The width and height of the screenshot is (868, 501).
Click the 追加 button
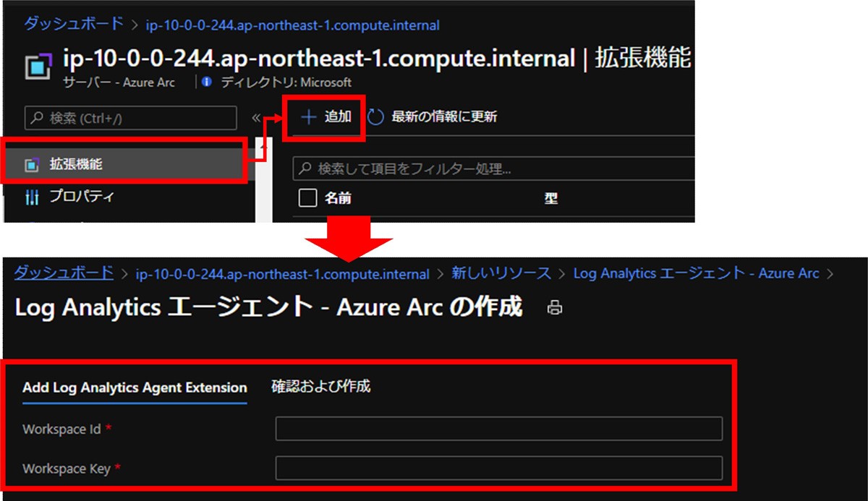(326, 116)
